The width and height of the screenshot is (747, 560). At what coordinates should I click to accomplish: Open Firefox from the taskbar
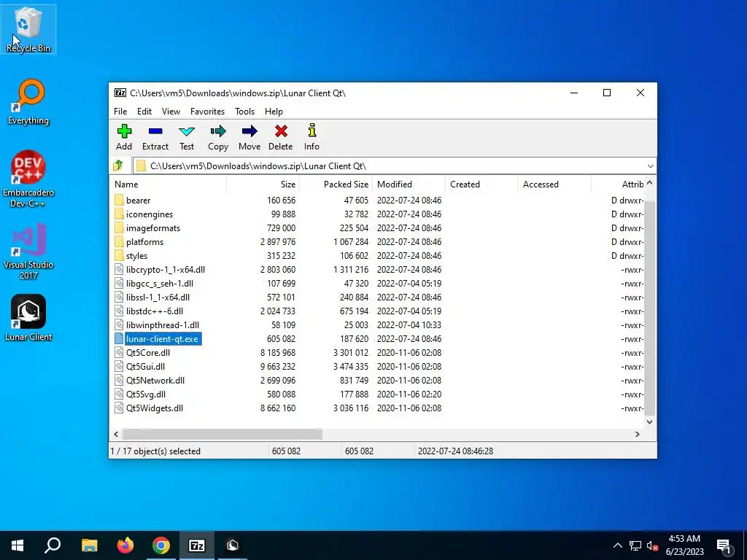pyautogui.click(x=125, y=545)
